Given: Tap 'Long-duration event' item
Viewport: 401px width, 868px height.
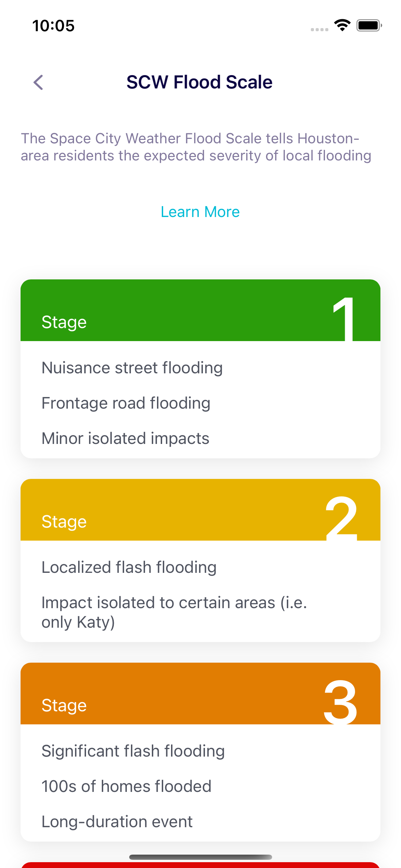Looking at the screenshot, I should pos(117,822).
